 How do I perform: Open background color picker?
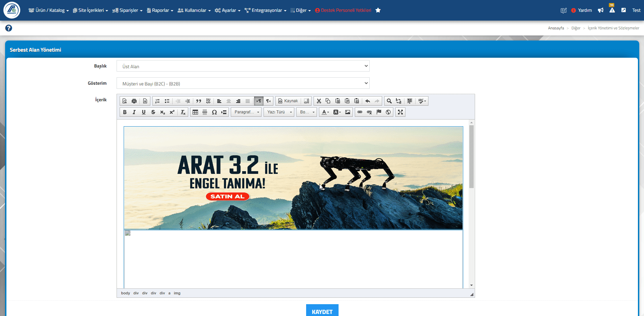click(337, 112)
